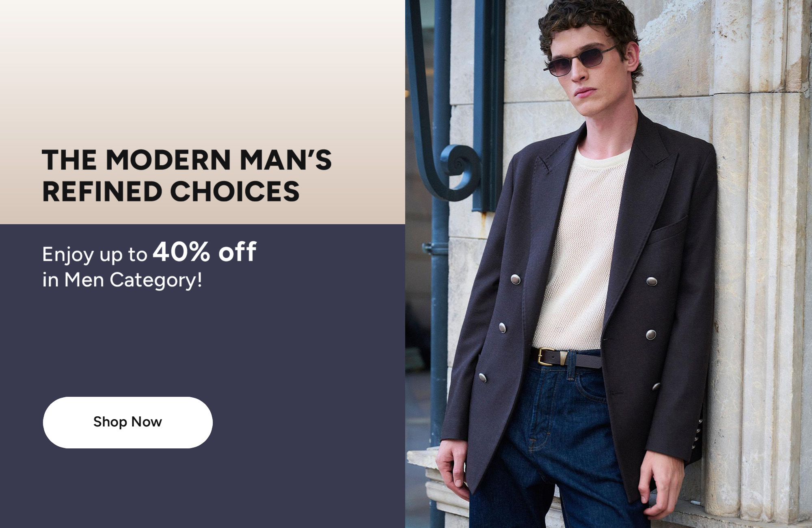This screenshot has width=812, height=528.
Task: Click the top silver button on the blazer
Action: tap(516, 279)
